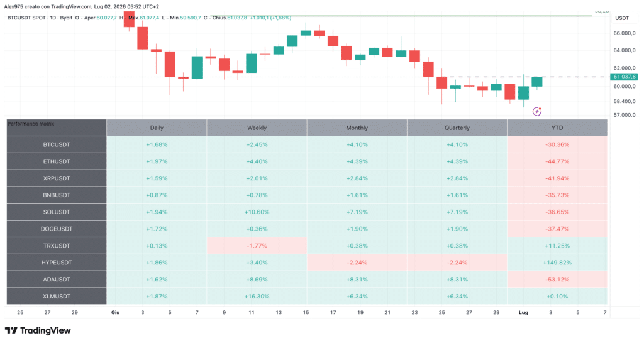Click XLMUSDT Weekly cell +16.30%
Viewport: 644px width, 343px height.
[257, 296]
